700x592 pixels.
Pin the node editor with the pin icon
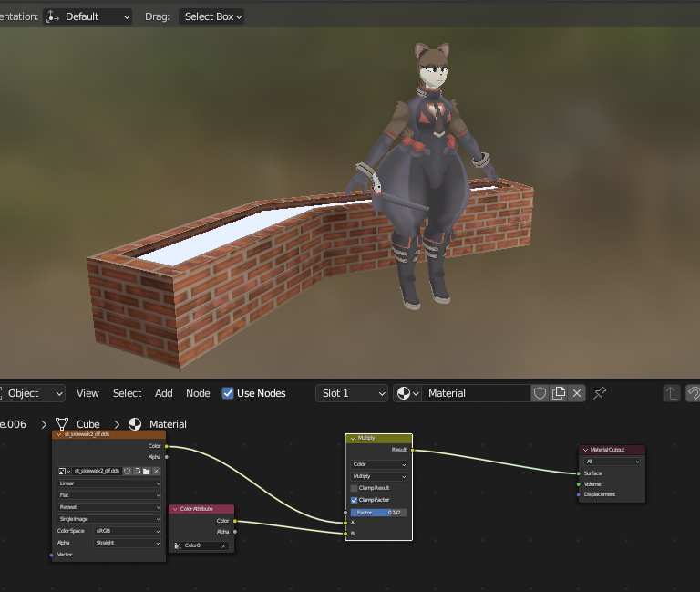click(x=600, y=393)
